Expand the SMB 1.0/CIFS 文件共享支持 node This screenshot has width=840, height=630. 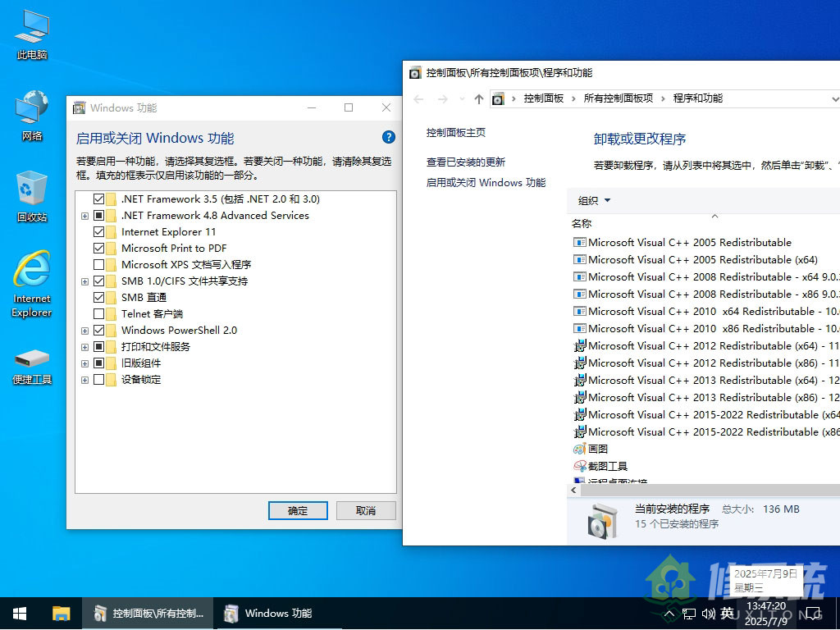click(x=84, y=281)
